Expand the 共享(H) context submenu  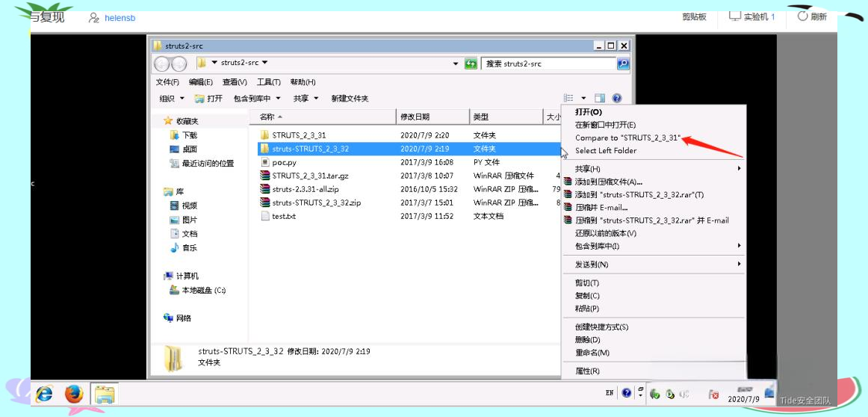pos(739,168)
